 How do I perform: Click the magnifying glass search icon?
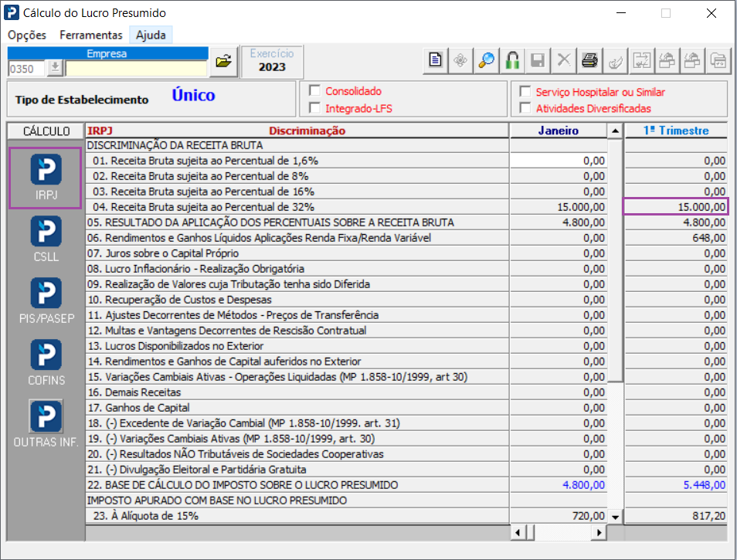[x=486, y=60]
